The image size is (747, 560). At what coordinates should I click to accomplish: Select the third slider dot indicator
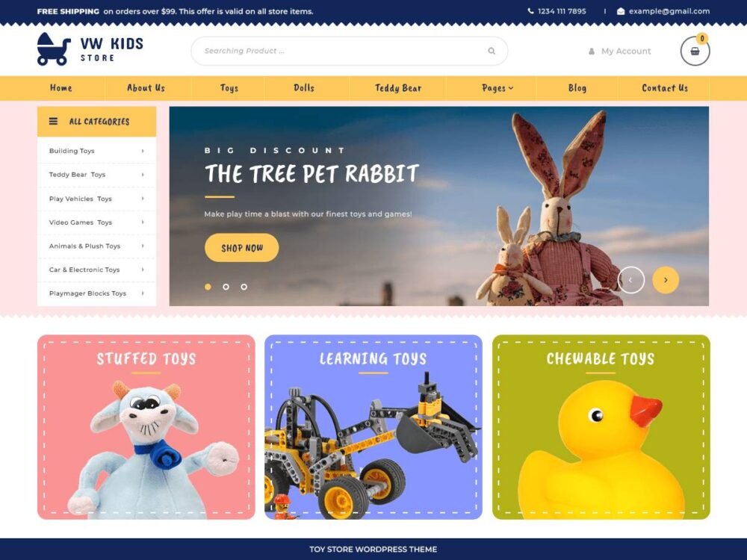[244, 287]
